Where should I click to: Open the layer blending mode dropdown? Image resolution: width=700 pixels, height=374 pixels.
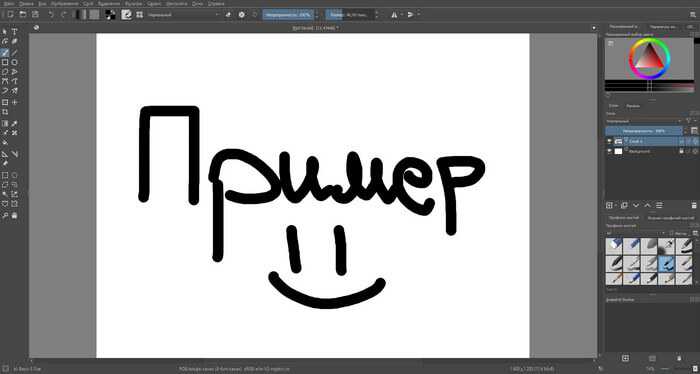(x=644, y=121)
